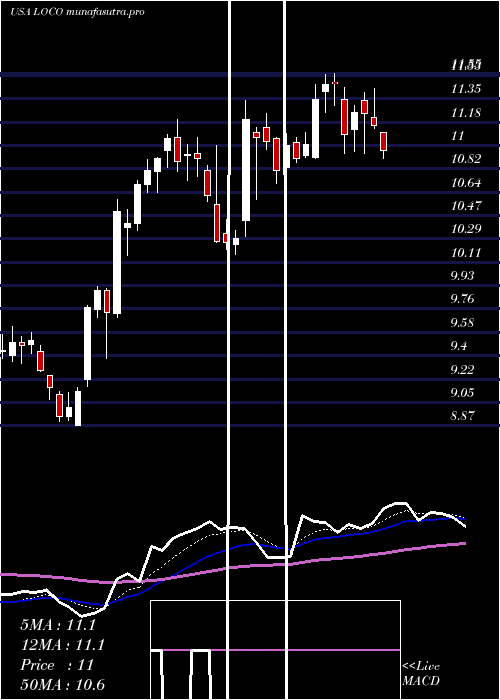Viewport: 500px width, 700px height.
Task: Click the 10.29 price axis label
Action: [x=466, y=229]
